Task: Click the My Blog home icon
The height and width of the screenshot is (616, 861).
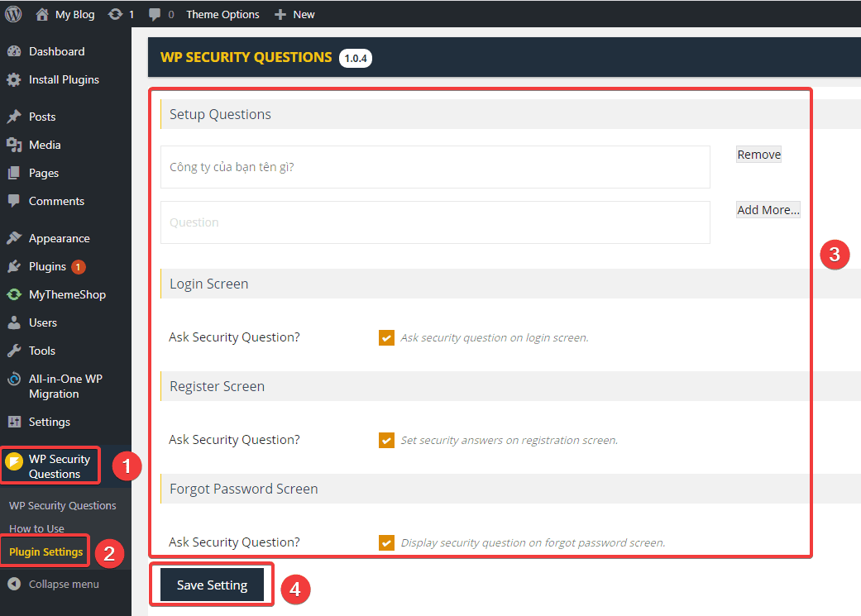Action: (42, 14)
